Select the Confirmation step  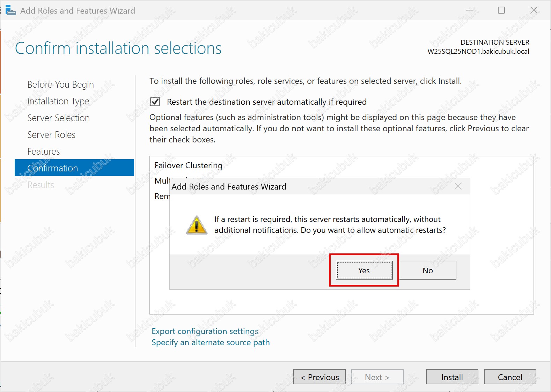point(53,168)
